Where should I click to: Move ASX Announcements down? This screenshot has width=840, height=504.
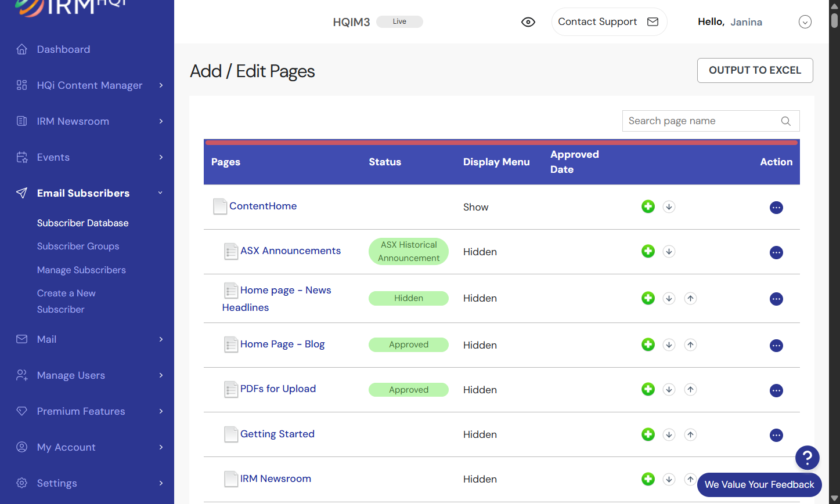(x=669, y=252)
